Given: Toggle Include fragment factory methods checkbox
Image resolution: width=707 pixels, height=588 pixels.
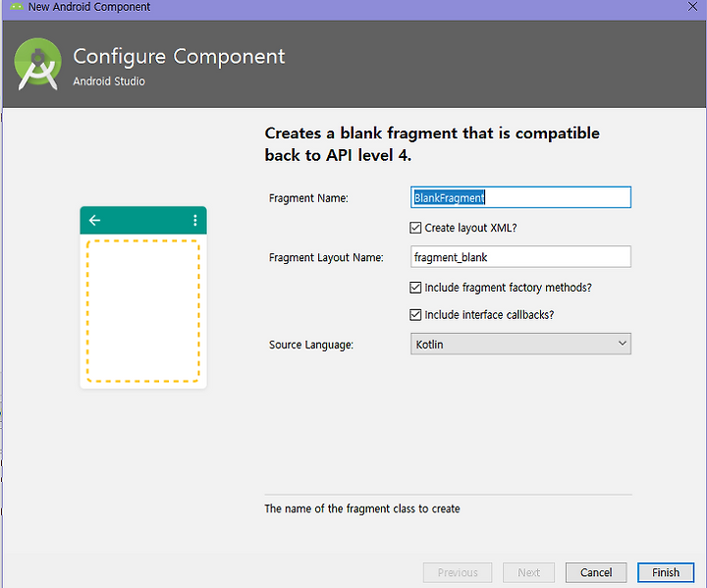Looking at the screenshot, I should coord(415,288).
